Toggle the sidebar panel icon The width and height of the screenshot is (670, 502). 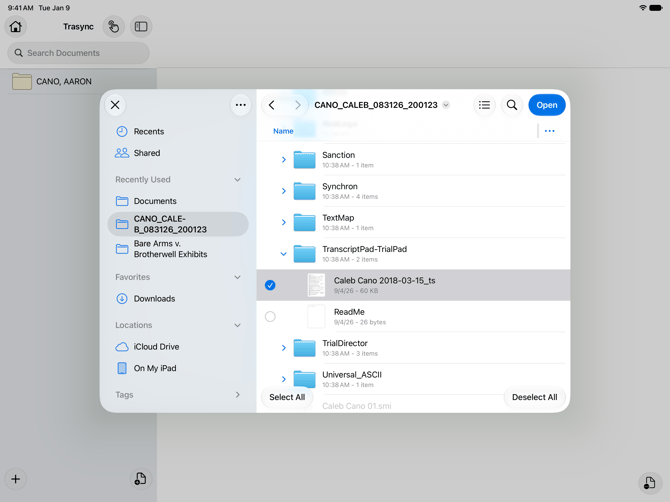pyautogui.click(x=141, y=26)
